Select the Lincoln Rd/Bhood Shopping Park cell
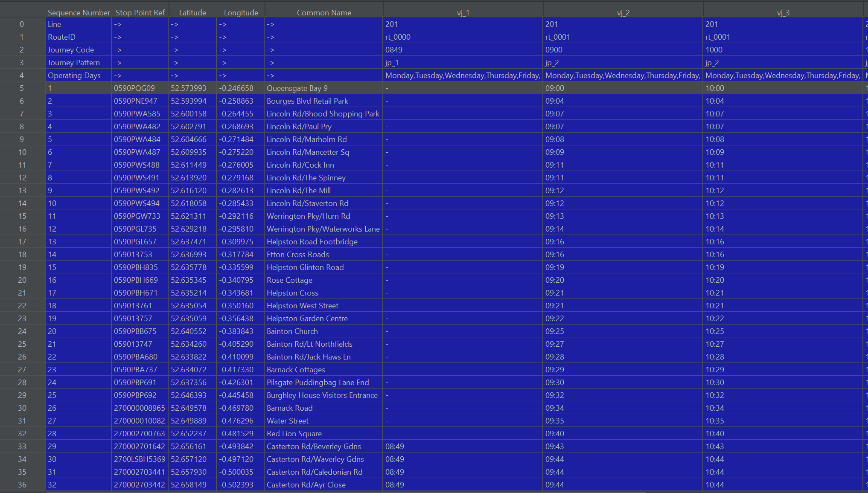The image size is (868, 493). point(324,114)
